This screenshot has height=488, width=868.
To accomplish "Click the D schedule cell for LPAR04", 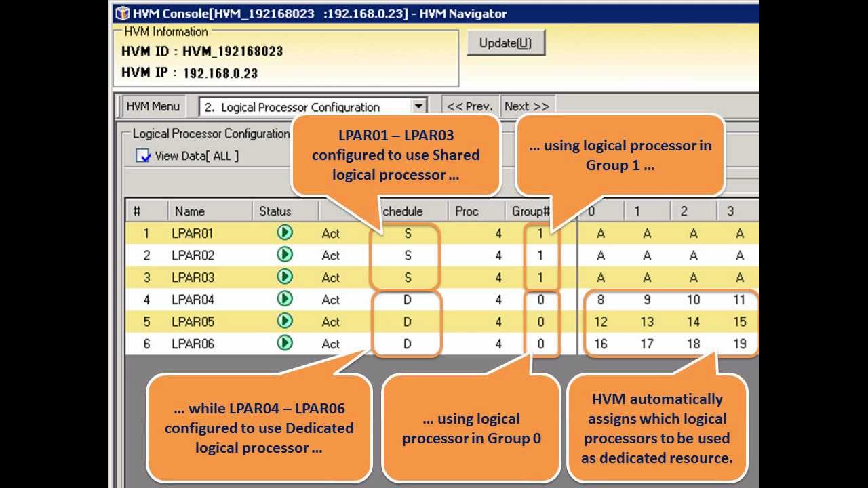I will coord(408,300).
